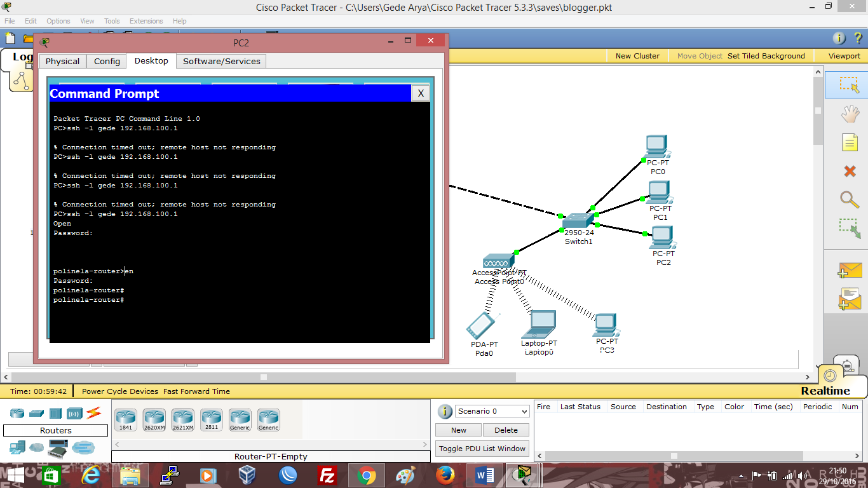Viewport: 868px width, 488px height.
Task: Click Toggle PDU List Window button
Action: pyautogui.click(x=482, y=449)
